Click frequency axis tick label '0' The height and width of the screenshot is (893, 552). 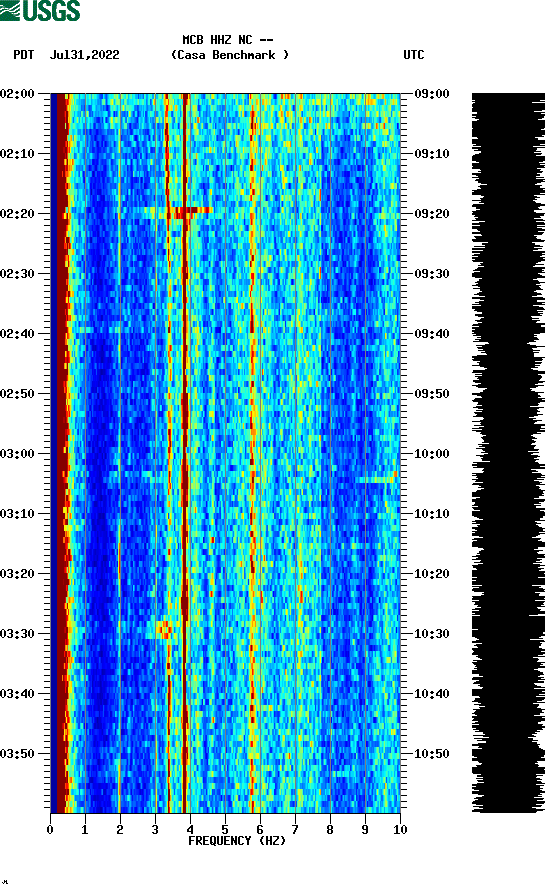[50, 830]
